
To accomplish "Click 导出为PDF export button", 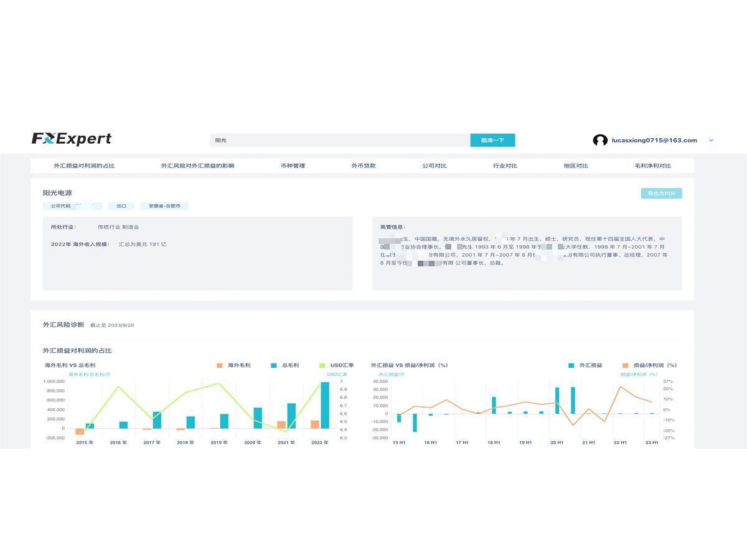I will pos(661,194).
